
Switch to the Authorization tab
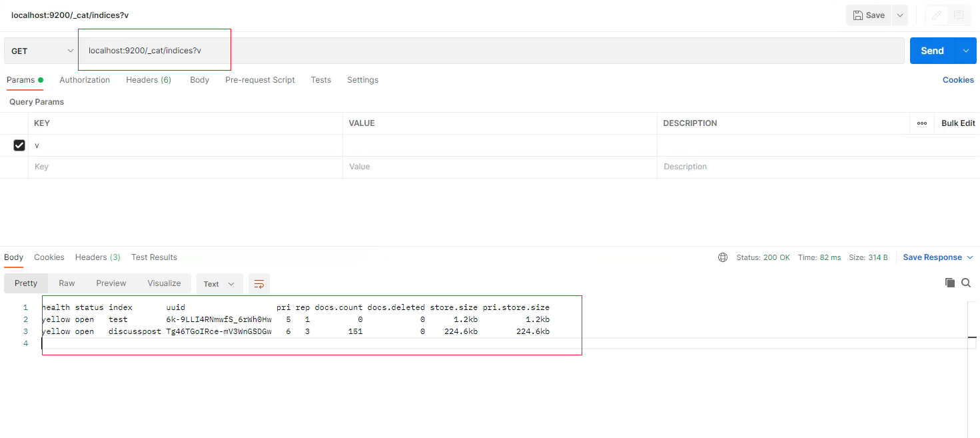[85, 80]
